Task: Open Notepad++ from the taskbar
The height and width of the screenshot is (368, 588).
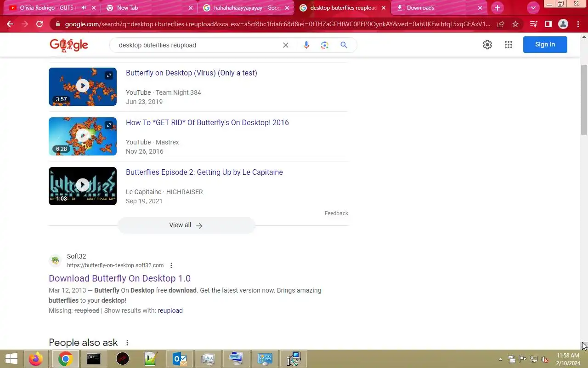Action: (151, 359)
